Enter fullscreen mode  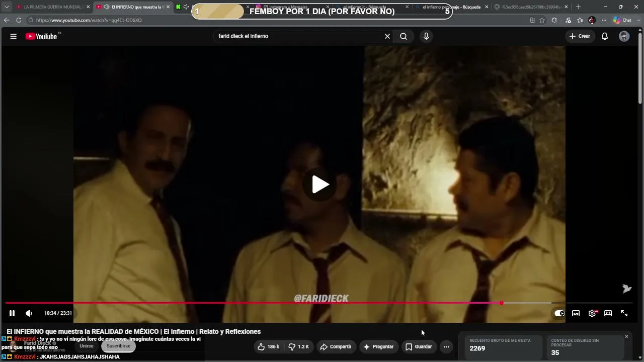point(624,313)
